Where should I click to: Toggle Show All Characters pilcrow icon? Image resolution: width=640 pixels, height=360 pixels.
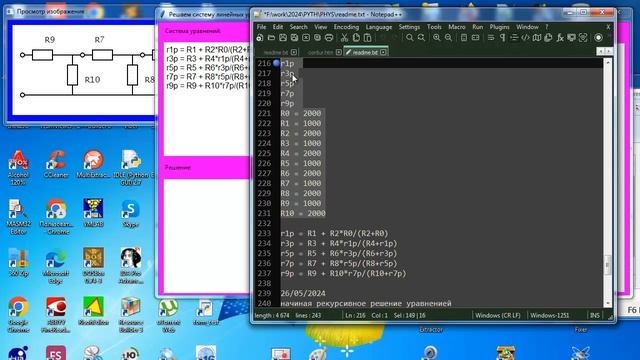click(x=502, y=38)
